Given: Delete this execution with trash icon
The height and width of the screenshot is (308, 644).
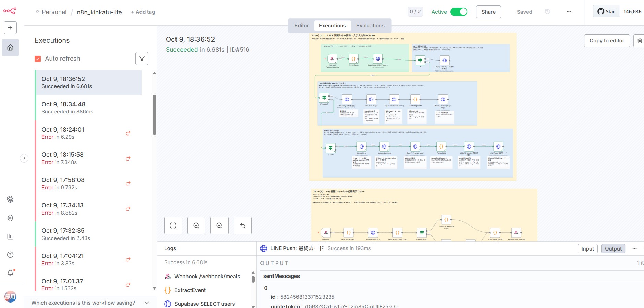Looking at the screenshot, I should pos(639,41).
